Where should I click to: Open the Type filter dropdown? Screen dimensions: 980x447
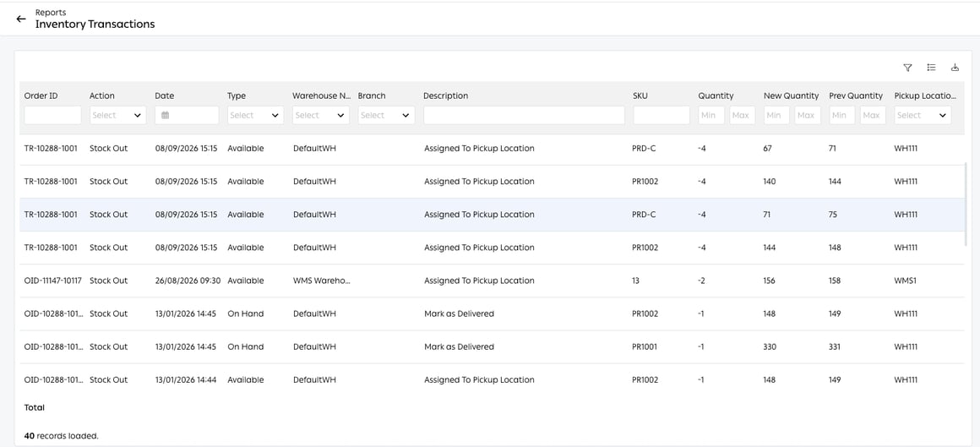[x=256, y=115]
